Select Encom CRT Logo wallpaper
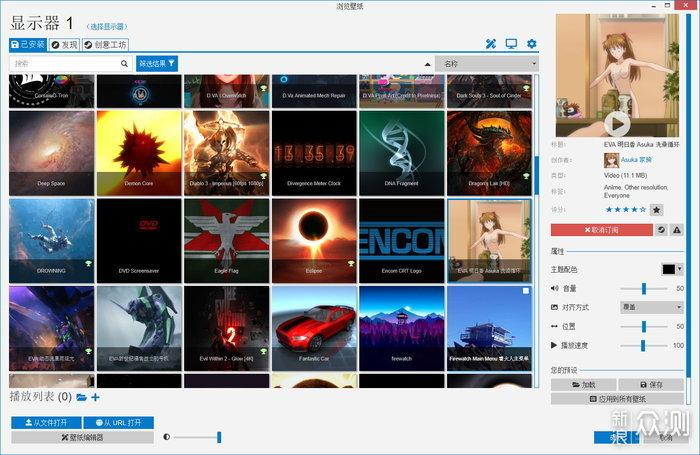The width and height of the screenshot is (700, 455). click(401, 241)
